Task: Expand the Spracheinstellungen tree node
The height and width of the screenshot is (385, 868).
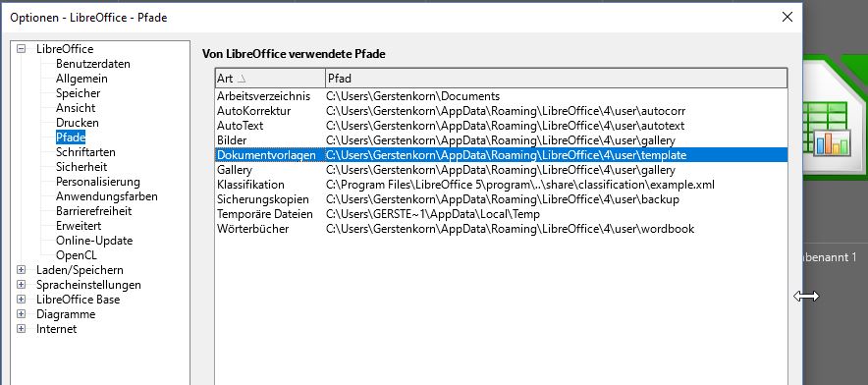Action: pos(21,285)
